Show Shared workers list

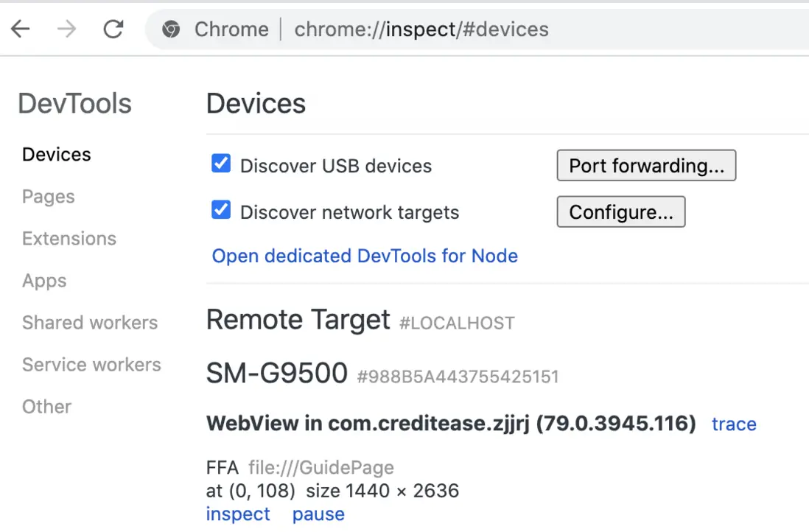click(x=90, y=323)
